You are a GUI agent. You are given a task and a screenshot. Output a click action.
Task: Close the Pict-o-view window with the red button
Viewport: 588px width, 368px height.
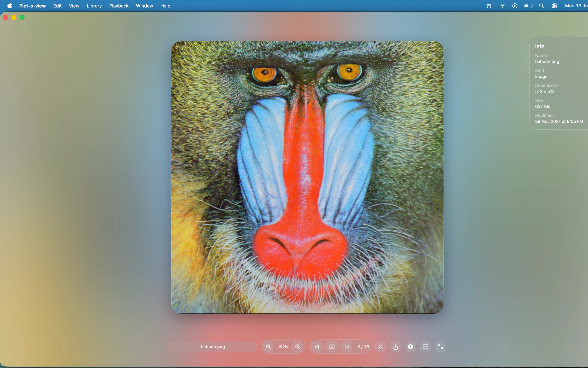(x=6, y=18)
